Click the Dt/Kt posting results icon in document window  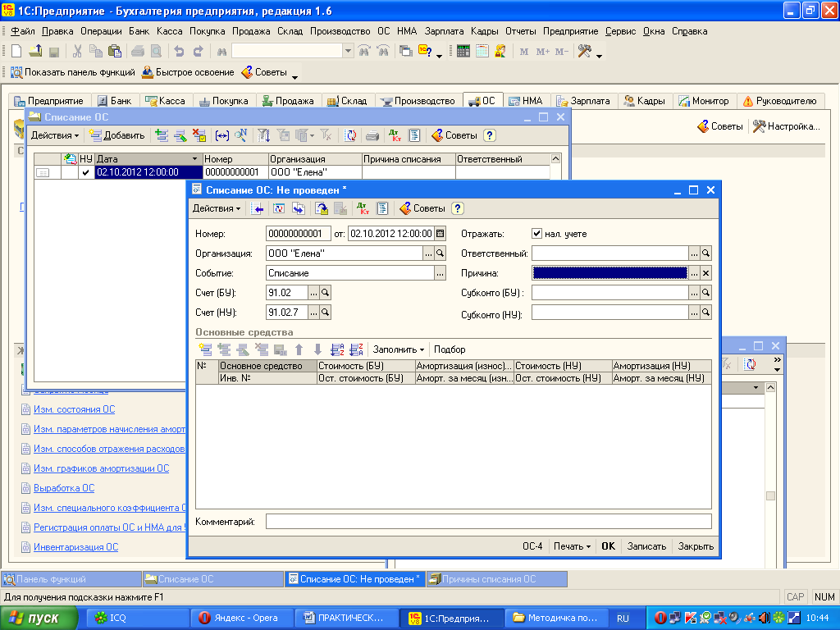point(363,208)
